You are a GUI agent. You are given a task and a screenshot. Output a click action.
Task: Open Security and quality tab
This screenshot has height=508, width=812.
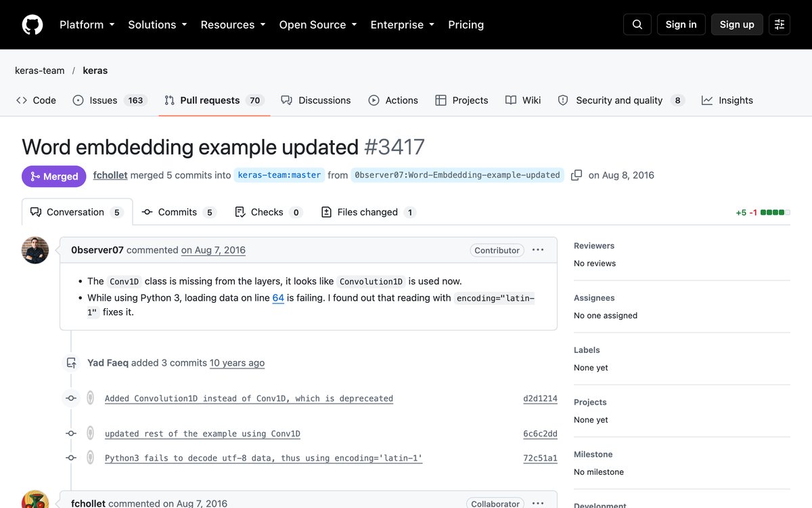click(x=621, y=100)
